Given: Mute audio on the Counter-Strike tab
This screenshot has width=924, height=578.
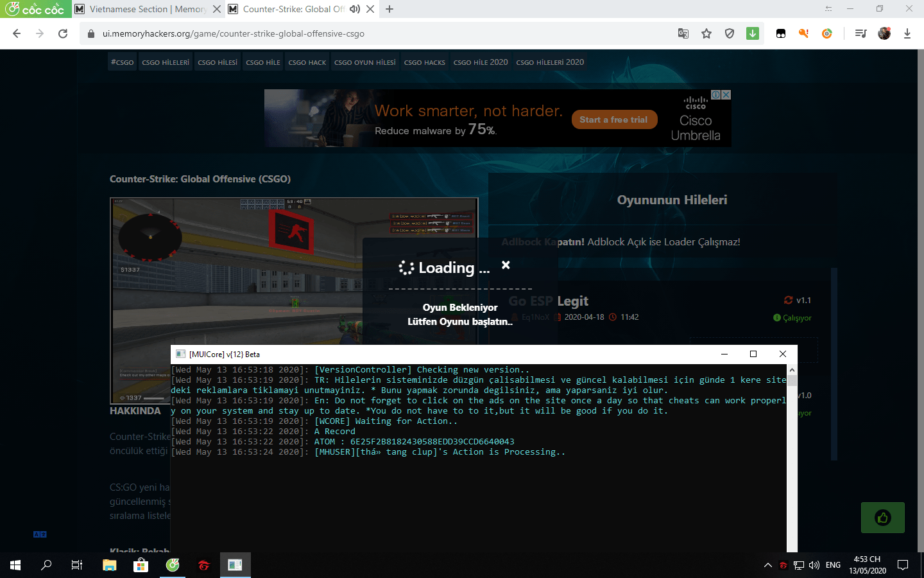Looking at the screenshot, I should click(354, 9).
